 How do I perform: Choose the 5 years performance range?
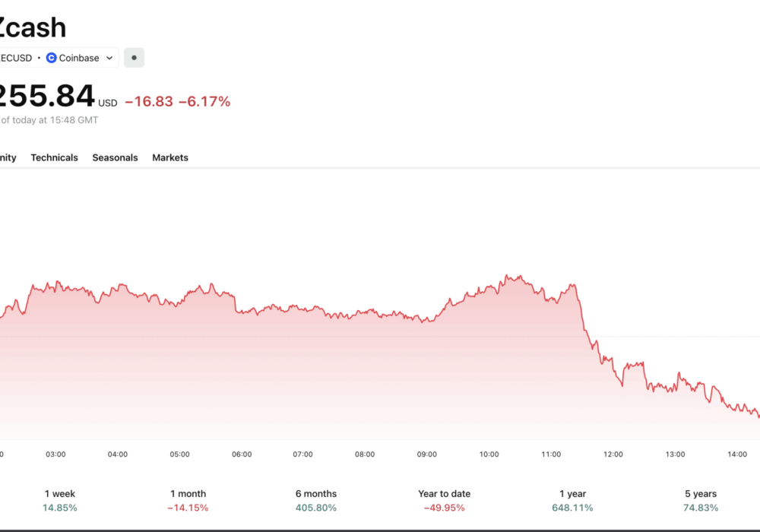click(701, 500)
